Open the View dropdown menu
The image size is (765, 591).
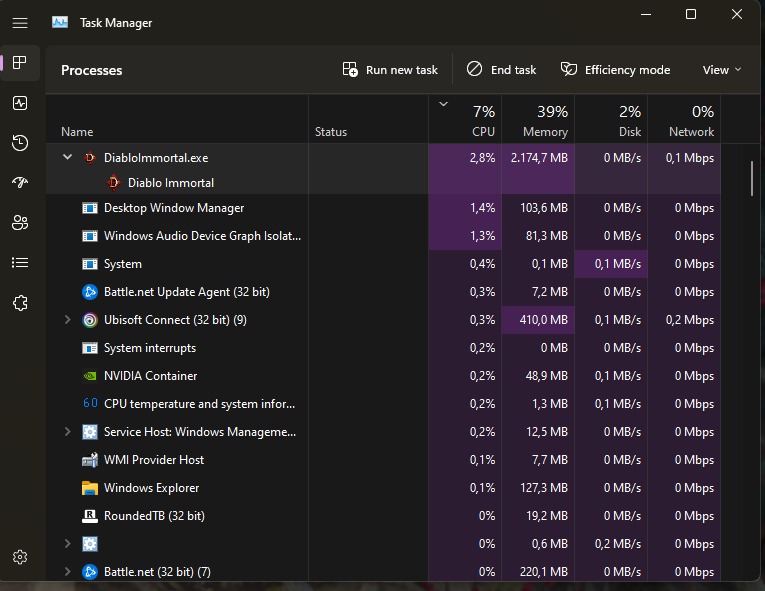(721, 70)
